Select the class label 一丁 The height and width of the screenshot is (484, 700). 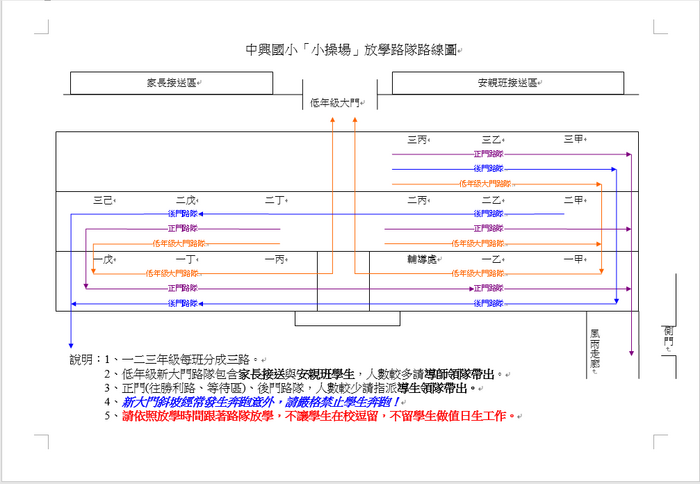point(186,259)
